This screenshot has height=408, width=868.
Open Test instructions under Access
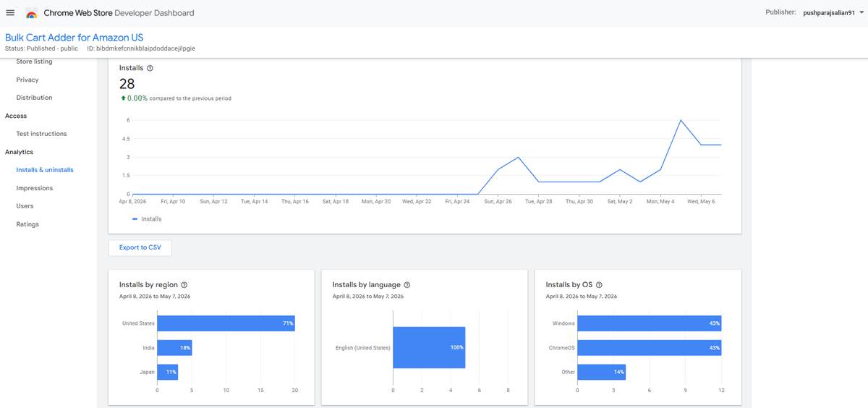tap(41, 134)
